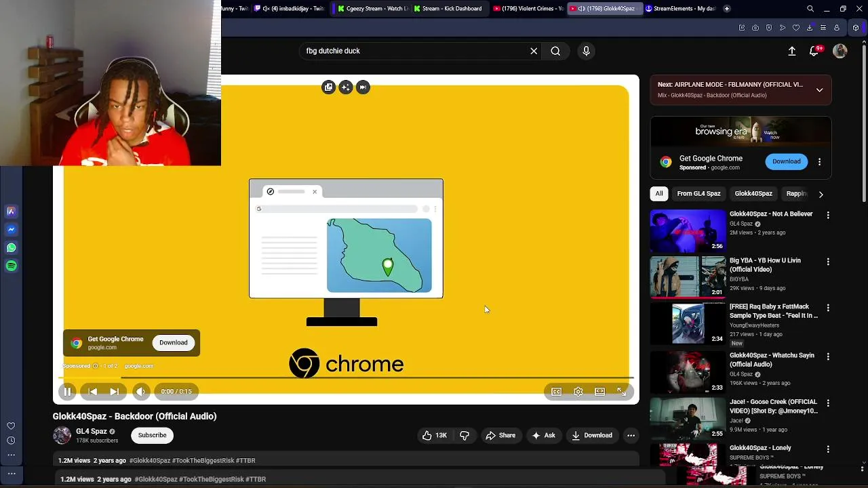Click the magnifier search button
868x488 pixels.
coord(555,51)
